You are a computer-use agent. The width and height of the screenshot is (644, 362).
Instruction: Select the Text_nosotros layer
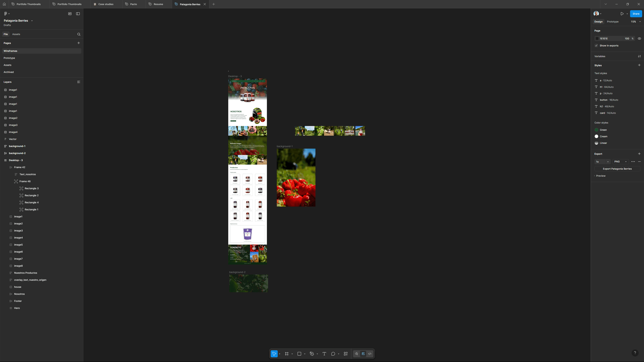(28, 174)
